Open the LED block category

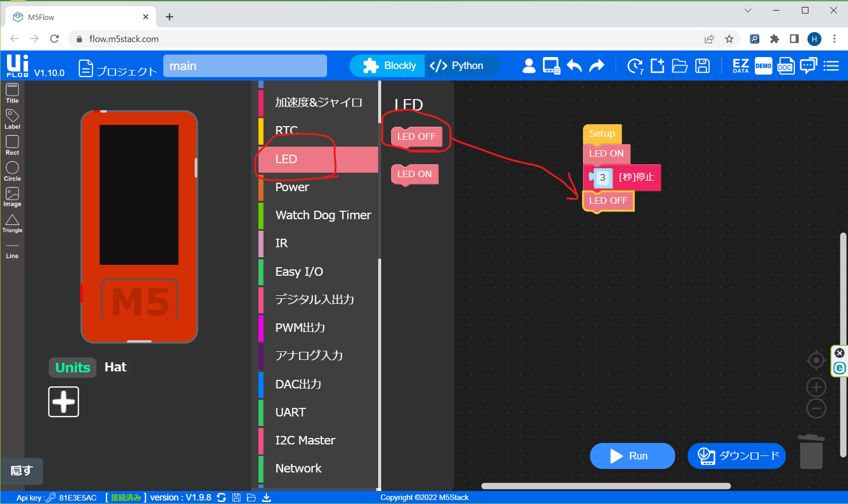coord(319,159)
